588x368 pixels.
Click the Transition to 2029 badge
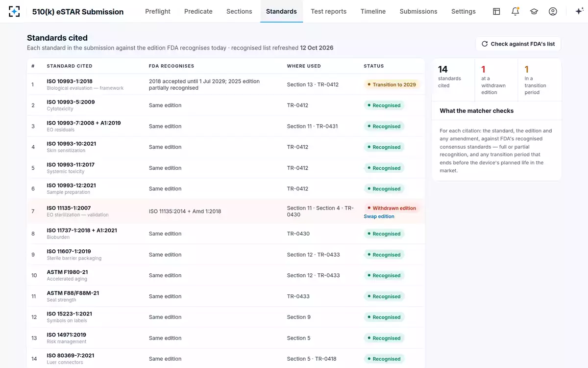(x=392, y=84)
